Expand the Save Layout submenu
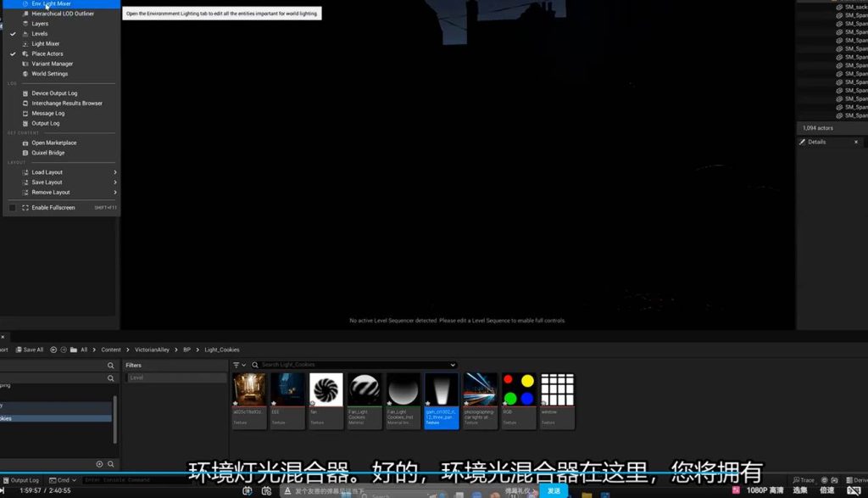This screenshot has width=868, height=498. (115, 182)
